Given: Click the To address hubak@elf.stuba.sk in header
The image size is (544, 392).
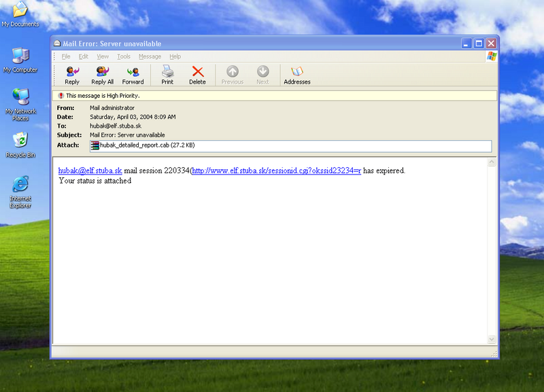Looking at the screenshot, I should tap(116, 126).
